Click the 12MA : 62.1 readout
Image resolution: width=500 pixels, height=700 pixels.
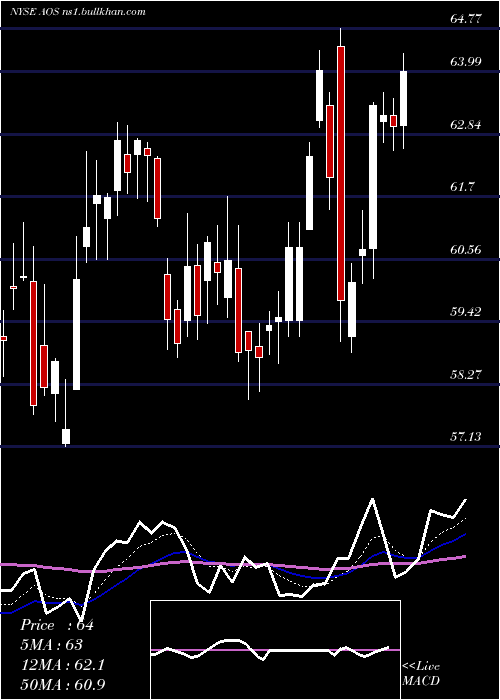coord(63,665)
